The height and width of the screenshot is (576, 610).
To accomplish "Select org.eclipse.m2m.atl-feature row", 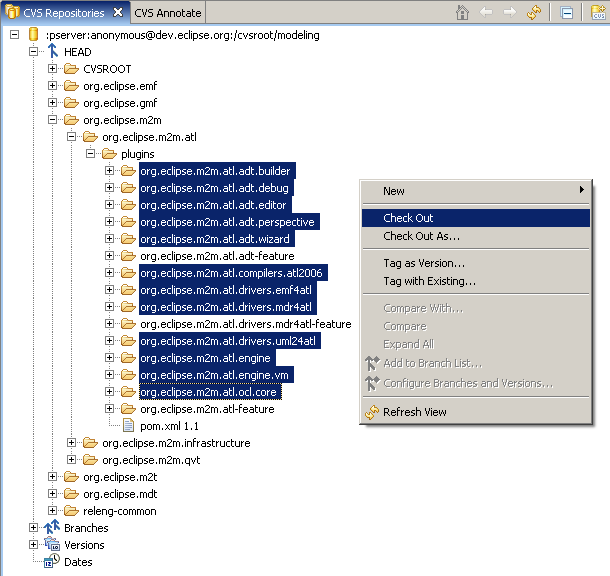I will point(207,409).
